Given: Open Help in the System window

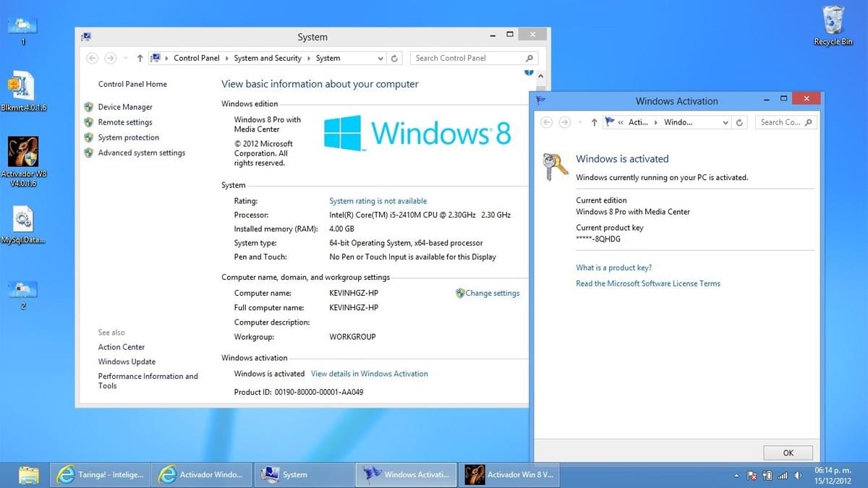Looking at the screenshot, I should click(x=529, y=73).
